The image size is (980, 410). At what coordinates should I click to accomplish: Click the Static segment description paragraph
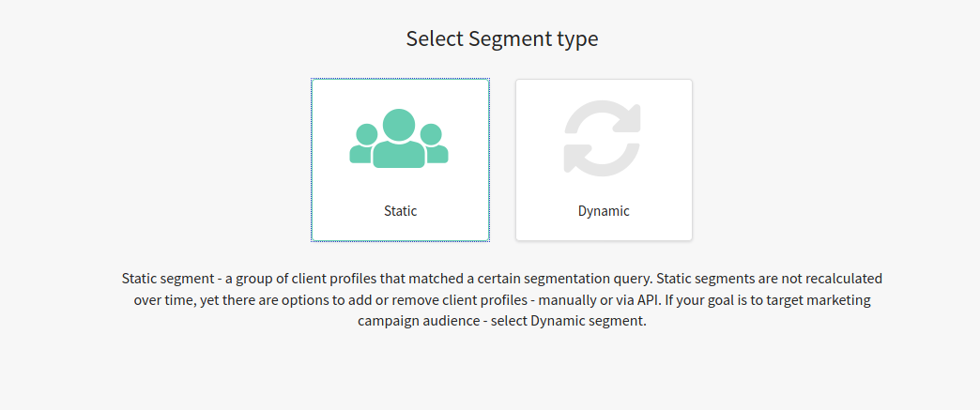[502, 300]
